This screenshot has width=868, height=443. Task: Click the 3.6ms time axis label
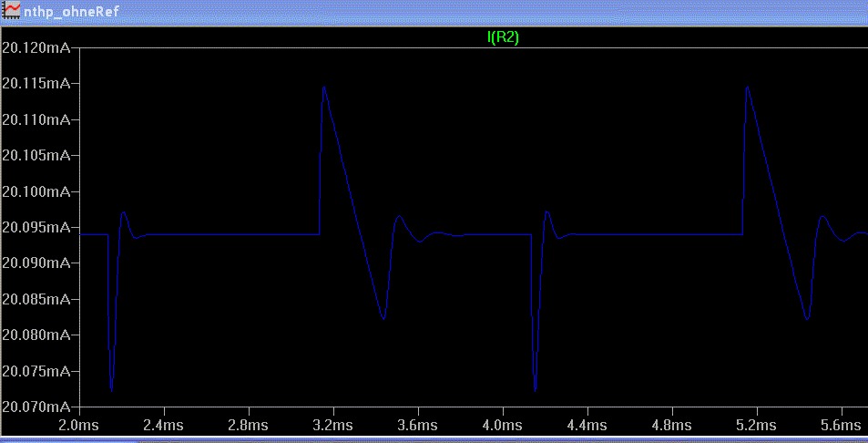(x=418, y=426)
